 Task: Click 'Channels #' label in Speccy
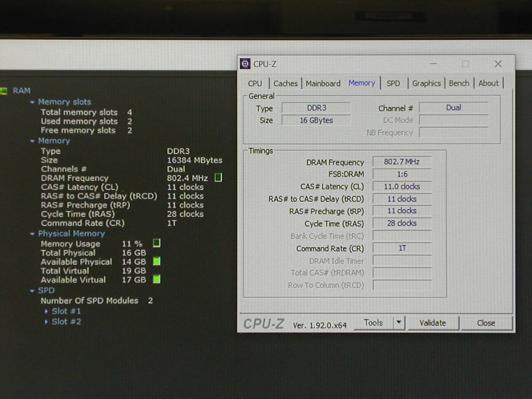[x=64, y=169]
